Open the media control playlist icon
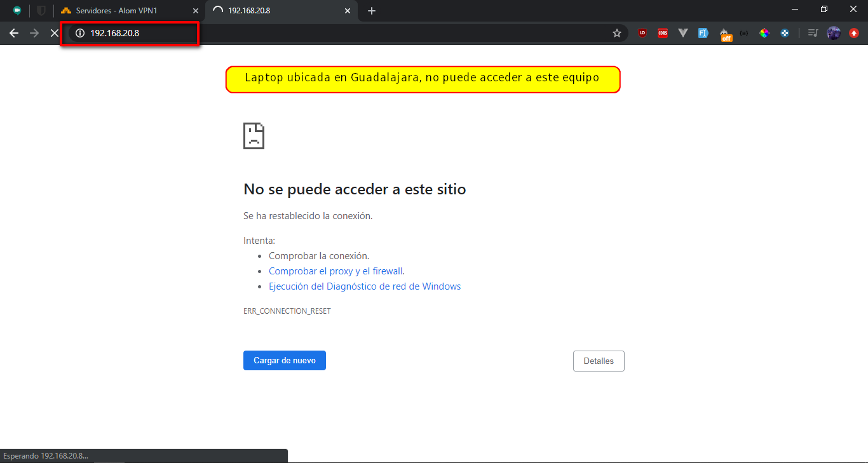The width and height of the screenshot is (868, 463). coord(813,33)
